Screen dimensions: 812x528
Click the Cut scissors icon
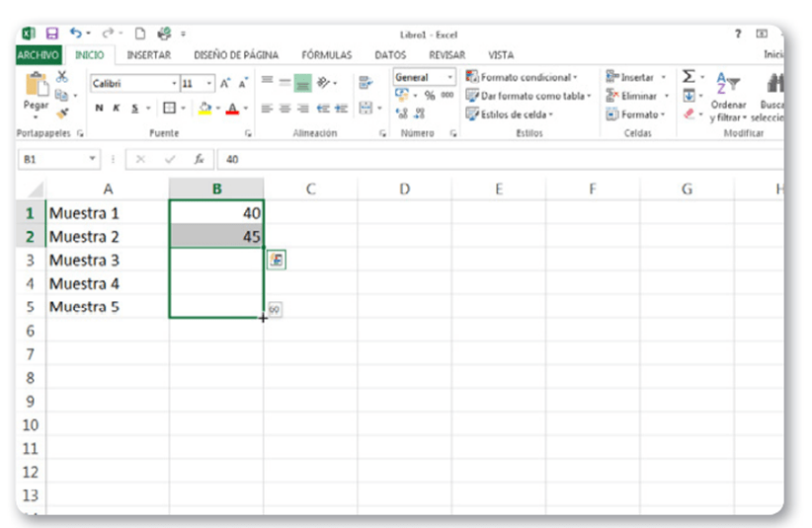point(62,77)
